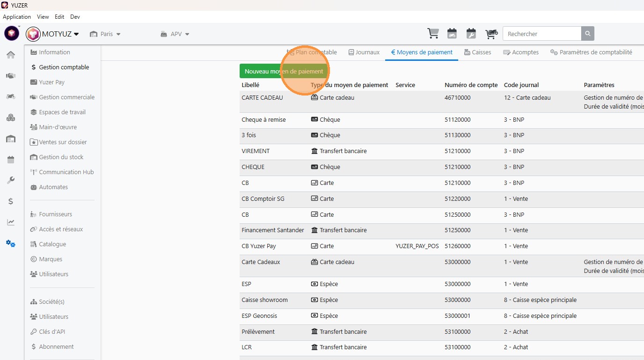Screen dimensions: 644x360
Task: Open the shopping cart icon in the top bar
Action: tap(433, 34)
